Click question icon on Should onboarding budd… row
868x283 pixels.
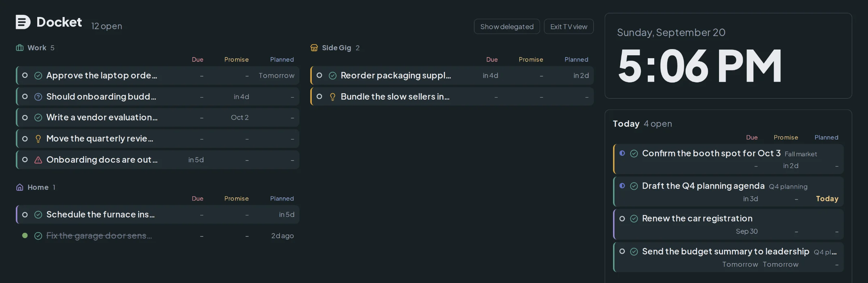[38, 97]
